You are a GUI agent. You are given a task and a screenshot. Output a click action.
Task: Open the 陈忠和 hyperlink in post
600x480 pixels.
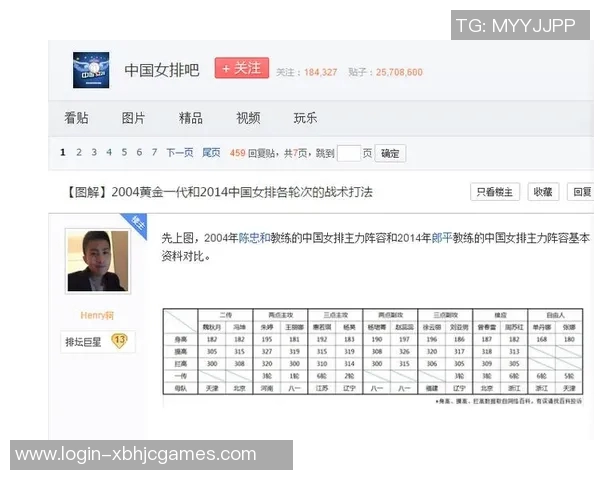click(x=254, y=238)
